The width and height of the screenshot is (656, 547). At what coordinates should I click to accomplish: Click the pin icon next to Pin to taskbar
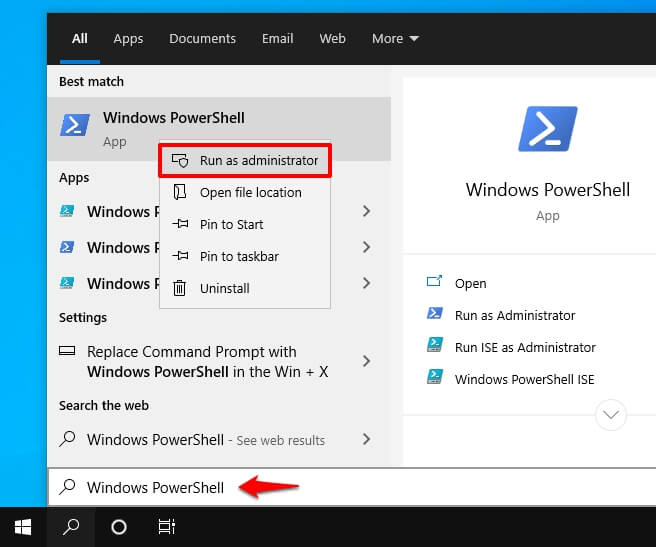coord(180,256)
